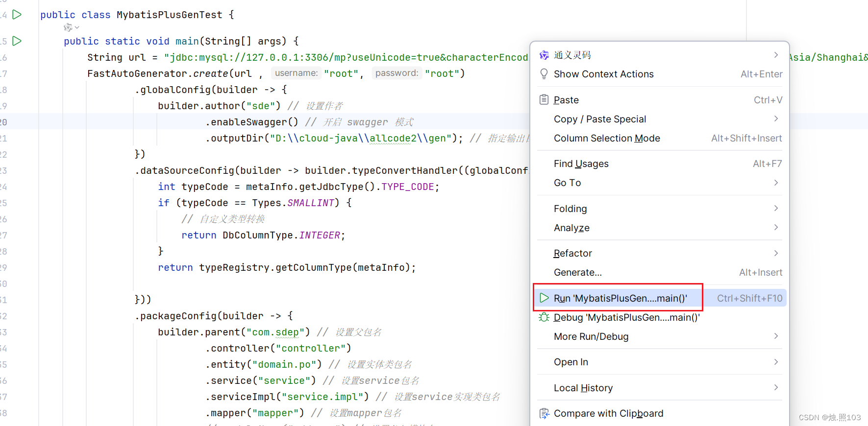Click the jdbc:mysql URL string

coord(346,57)
